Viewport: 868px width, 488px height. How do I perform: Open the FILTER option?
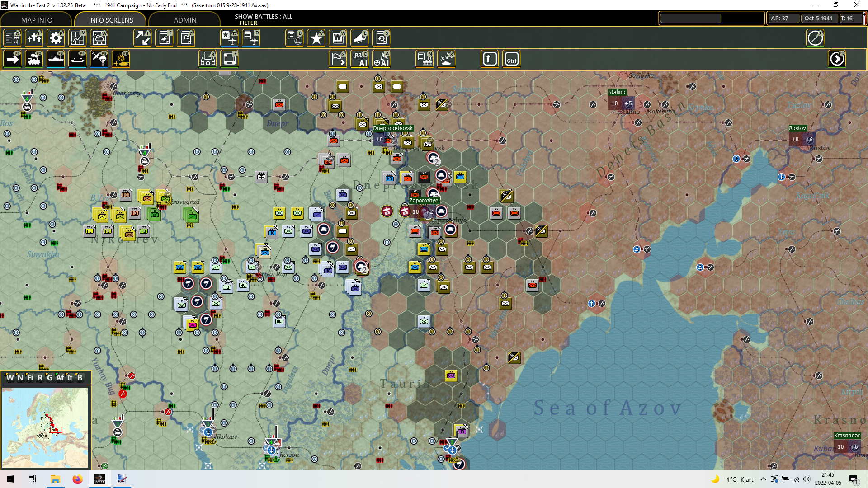pyautogui.click(x=249, y=23)
